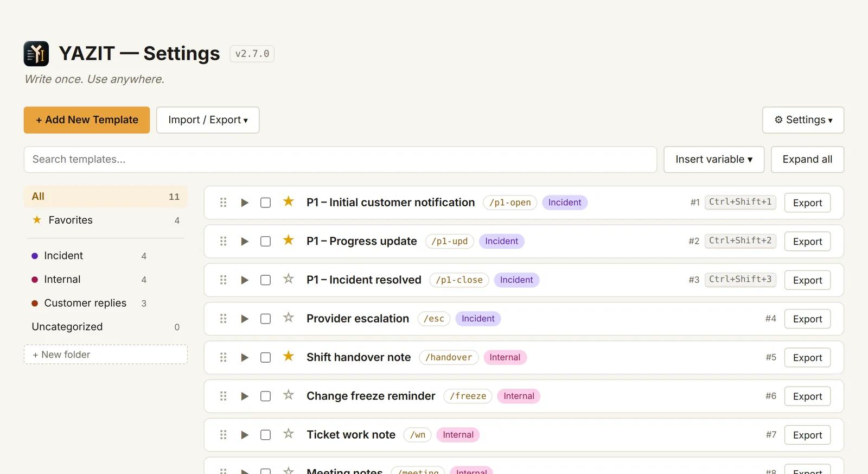This screenshot has height=474, width=868.
Task: Export the P1 – Progress update template
Action: click(807, 242)
